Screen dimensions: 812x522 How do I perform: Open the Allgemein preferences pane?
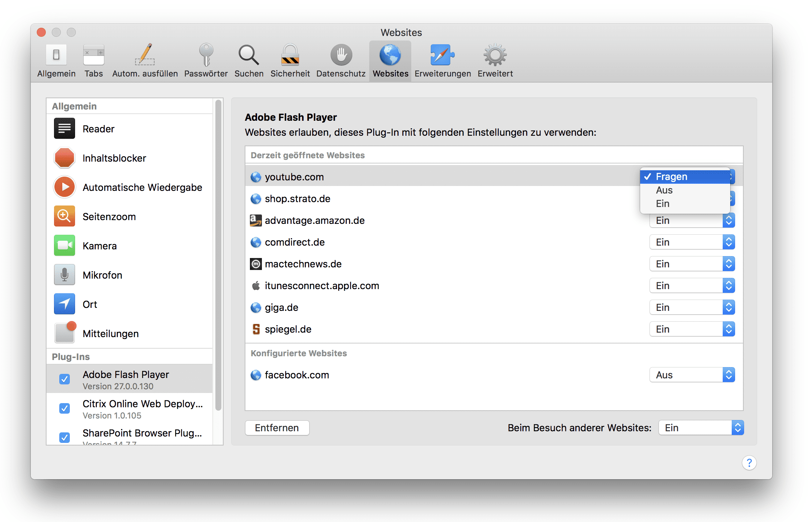56,61
